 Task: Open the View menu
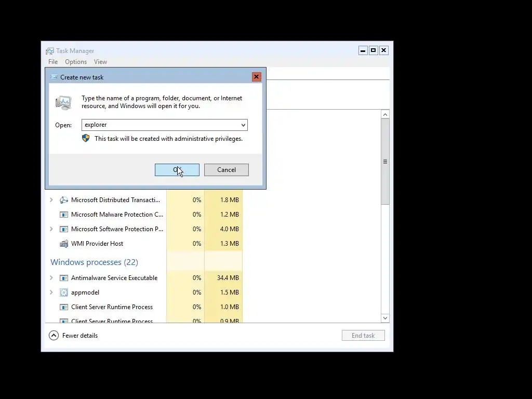coord(100,62)
